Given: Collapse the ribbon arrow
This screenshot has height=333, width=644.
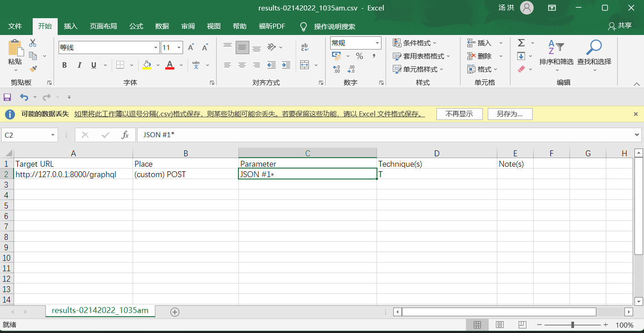Looking at the screenshot, I should (x=637, y=84).
